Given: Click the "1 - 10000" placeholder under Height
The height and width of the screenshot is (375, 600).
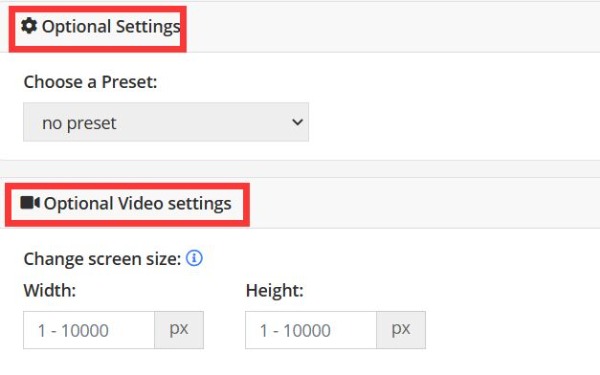Looking at the screenshot, I should (x=295, y=331).
